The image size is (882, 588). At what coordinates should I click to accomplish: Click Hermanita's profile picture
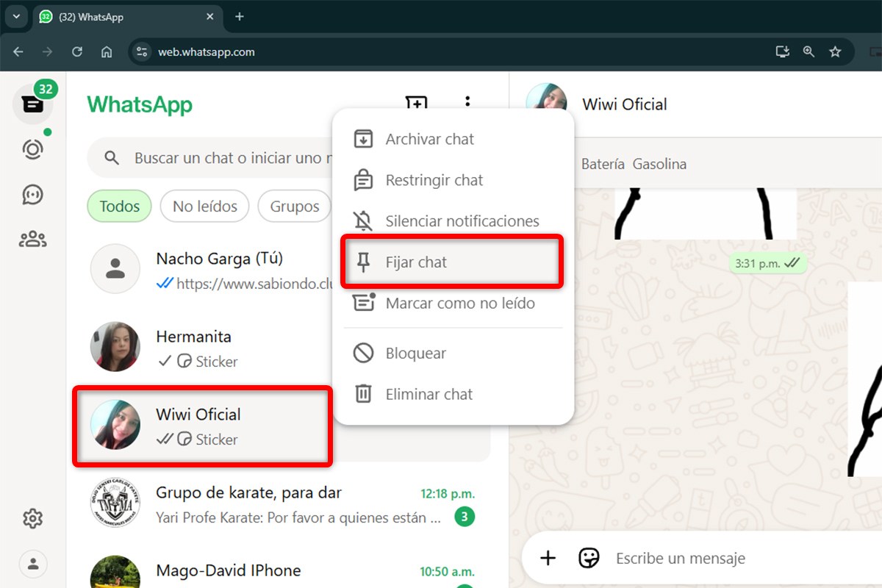coord(115,347)
